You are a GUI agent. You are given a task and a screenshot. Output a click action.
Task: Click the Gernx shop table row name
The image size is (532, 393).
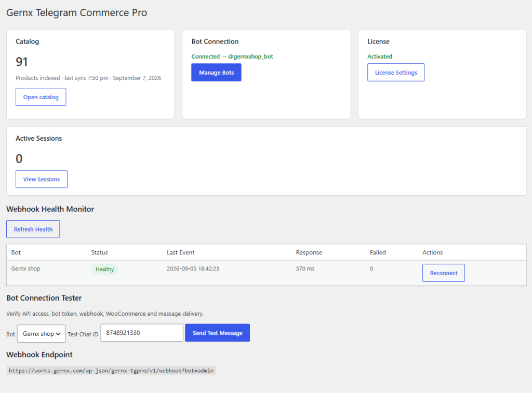[26, 268]
